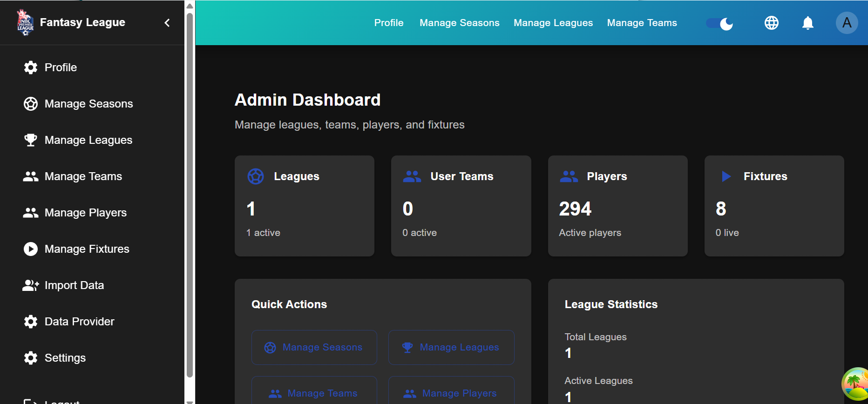The height and width of the screenshot is (404, 868).
Task: Click the '0 active' text in User Teams card
Action: (420, 233)
